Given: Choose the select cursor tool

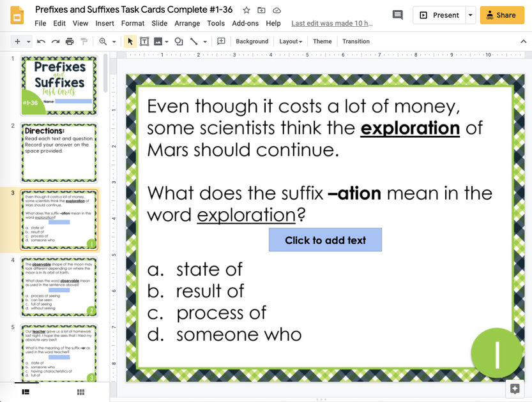Looking at the screenshot, I should 130,41.
